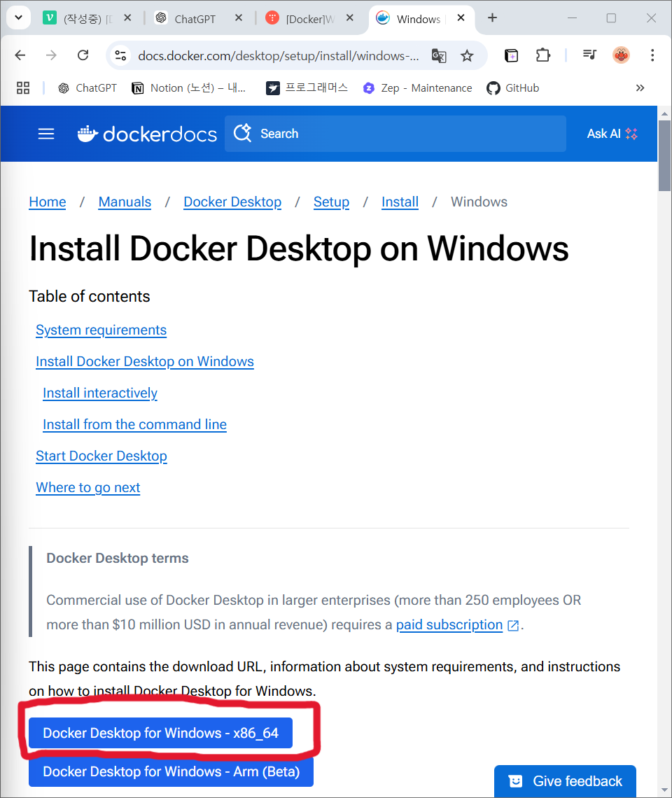The image size is (672, 798).
Task: Open the Extensions puzzle icon
Action: tap(543, 55)
